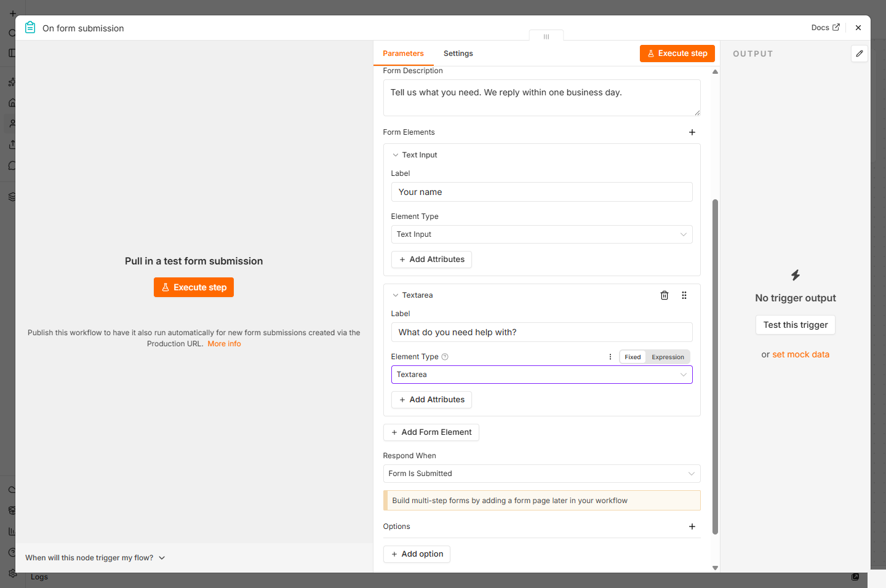The height and width of the screenshot is (588, 886).
Task: Collapse the Textarea element section
Action: pyautogui.click(x=396, y=295)
